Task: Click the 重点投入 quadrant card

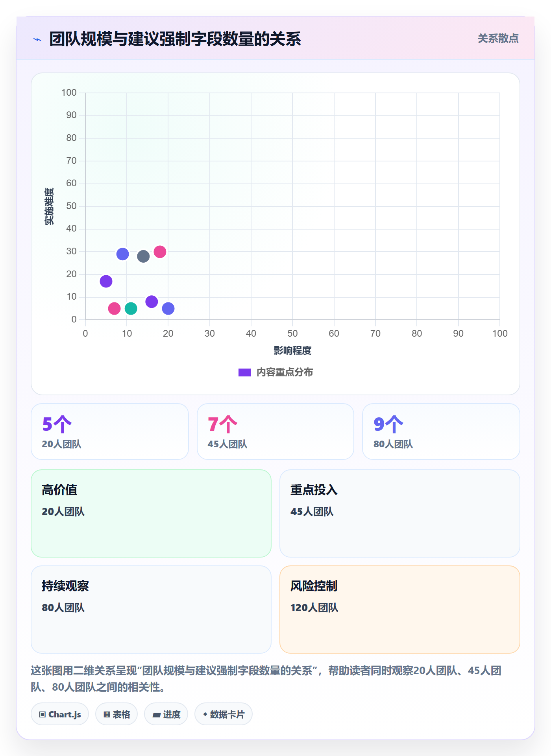Action: click(400, 513)
